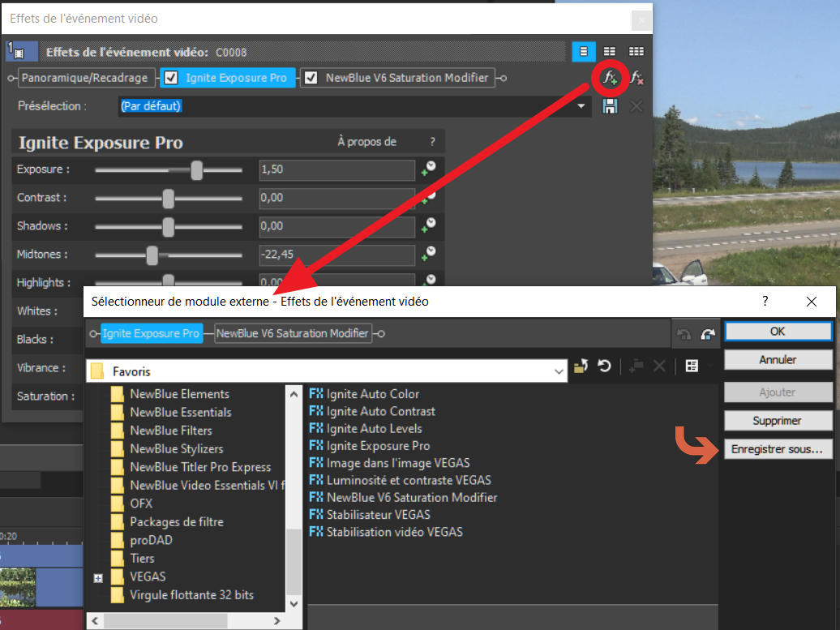Screen dimensions: 840x630
Task: Click the Contrast slider handle
Action: pos(168,198)
